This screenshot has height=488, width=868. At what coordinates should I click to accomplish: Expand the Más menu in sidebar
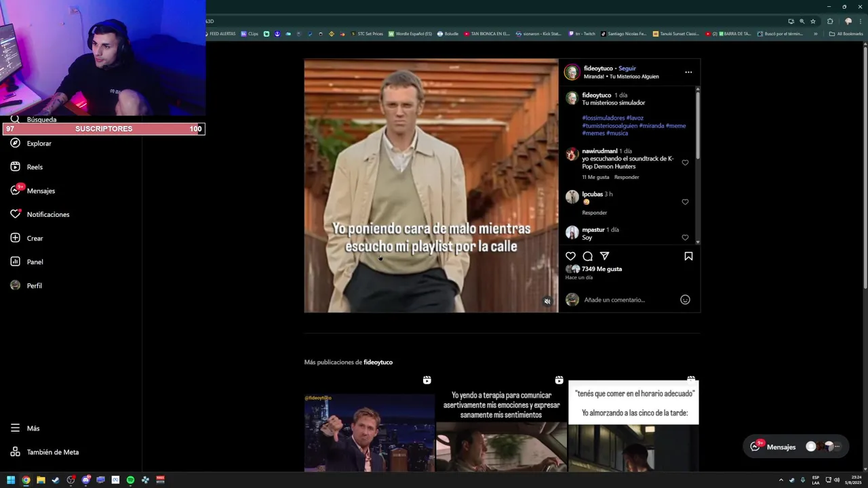click(x=25, y=428)
